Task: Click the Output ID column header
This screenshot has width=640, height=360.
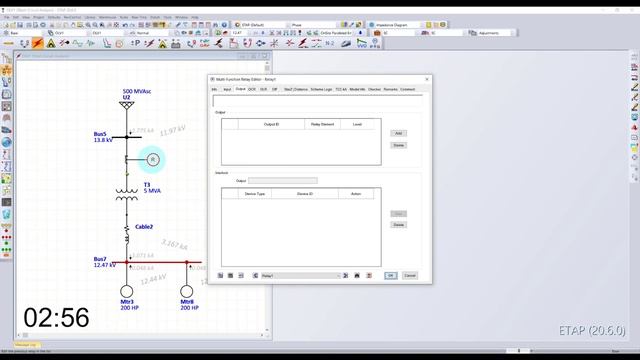Action: click(x=271, y=124)
